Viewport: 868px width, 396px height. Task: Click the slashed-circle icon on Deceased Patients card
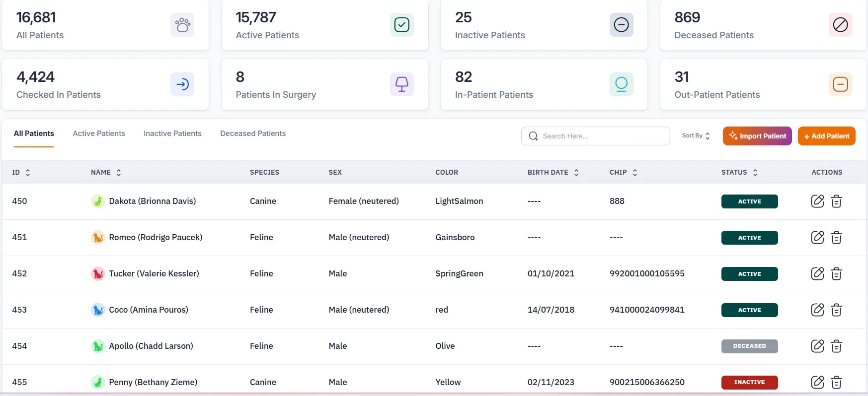pyautogui.click(x=840, y=25)
